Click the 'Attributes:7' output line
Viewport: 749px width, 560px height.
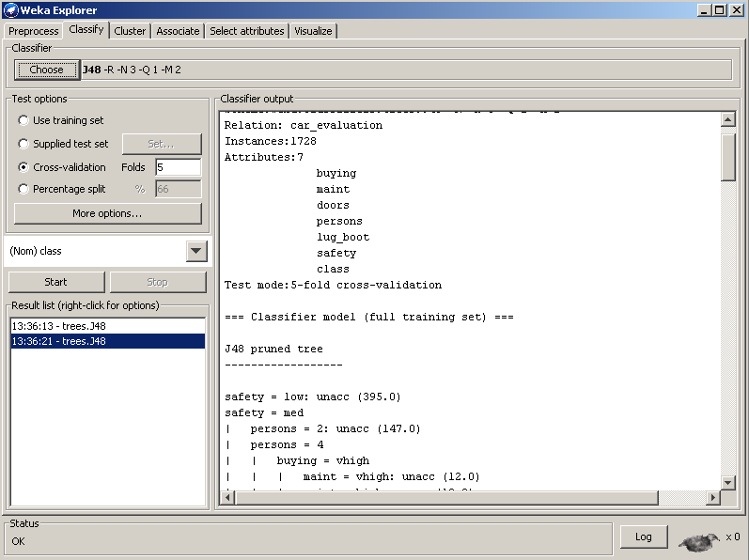click(x=264, y=157)
